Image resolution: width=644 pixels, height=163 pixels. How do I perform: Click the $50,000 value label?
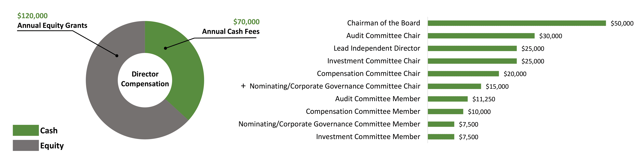622,24
